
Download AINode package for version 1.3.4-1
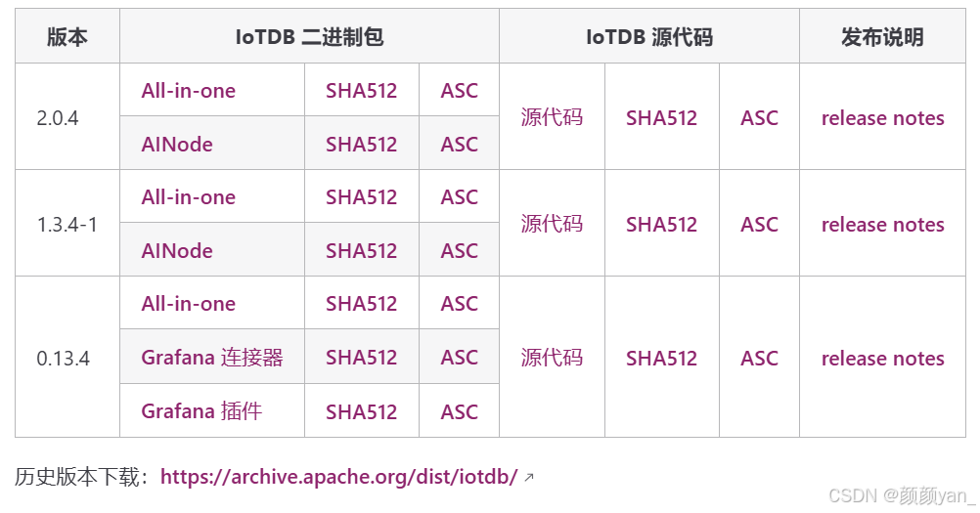point(176,251)
